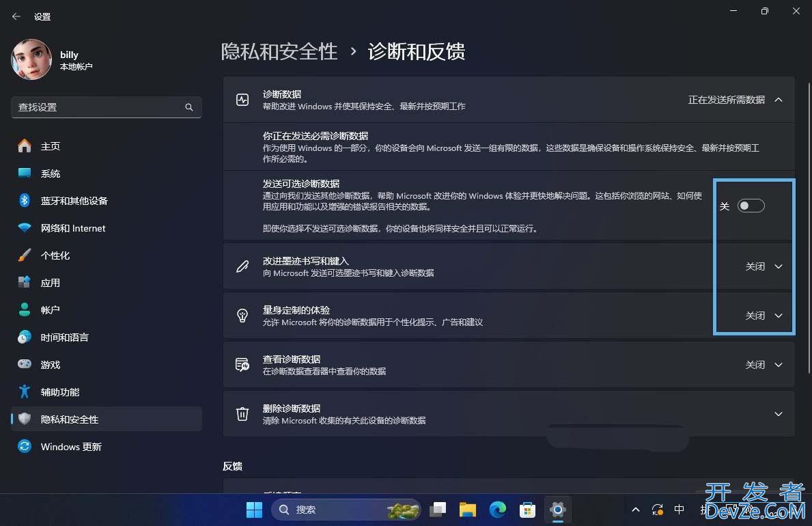Click Settings gear on taskbar
The height and width of the screenshot is (526, 812).
click(558, 510)
